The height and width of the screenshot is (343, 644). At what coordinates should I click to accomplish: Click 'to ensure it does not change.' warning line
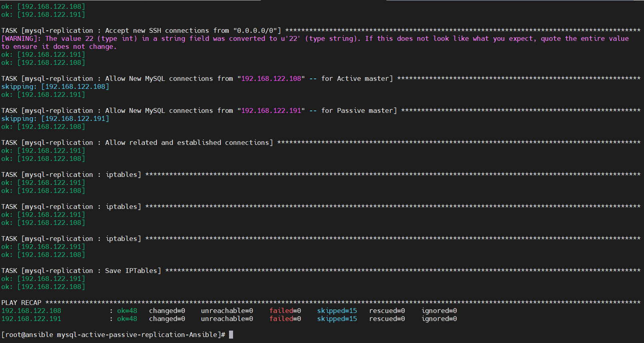[x=59, y=46]
